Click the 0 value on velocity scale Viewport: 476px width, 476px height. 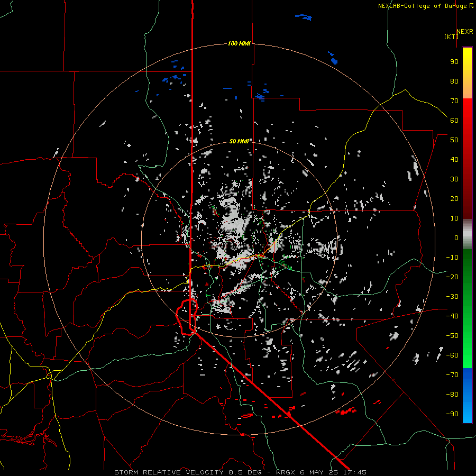456,237
